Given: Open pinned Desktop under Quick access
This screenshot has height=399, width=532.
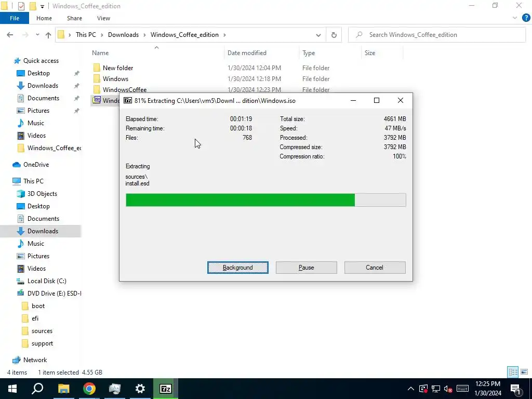Looking at the screenshot, I should point(38,73).
